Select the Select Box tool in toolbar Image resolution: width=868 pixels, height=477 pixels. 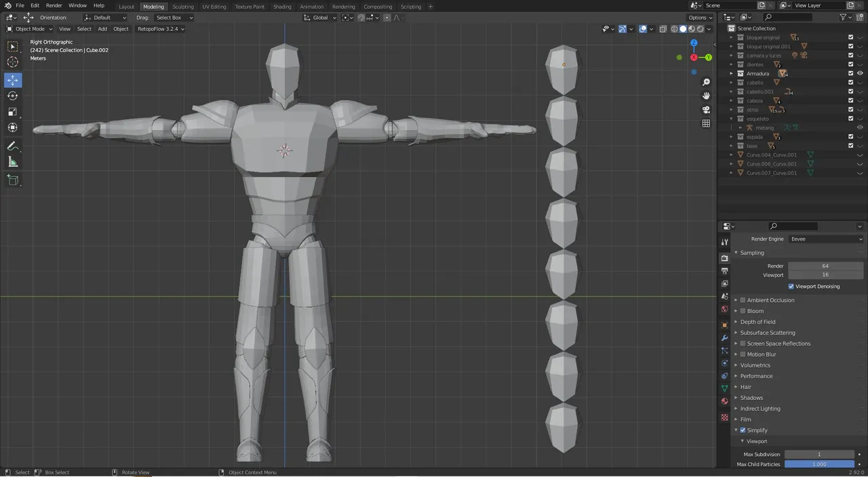point(13,47)
